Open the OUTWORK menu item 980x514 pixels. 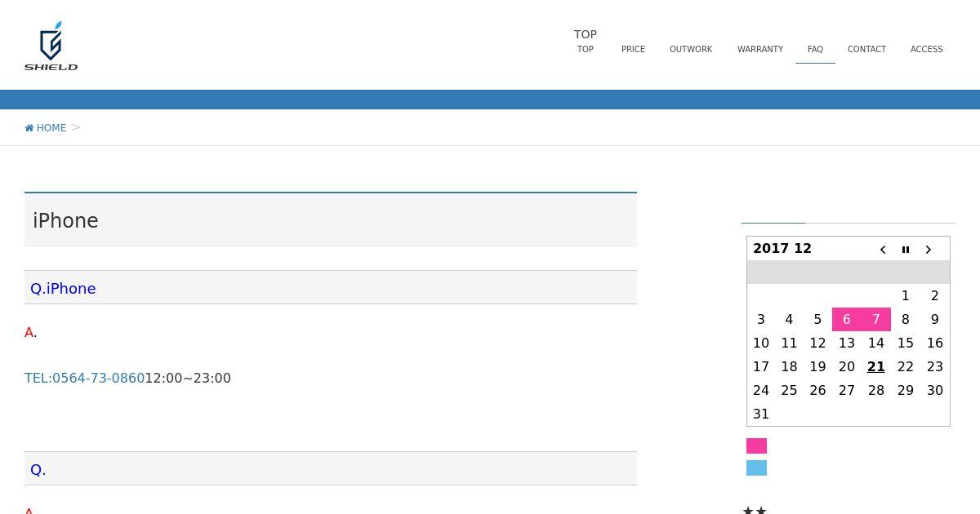691,49
